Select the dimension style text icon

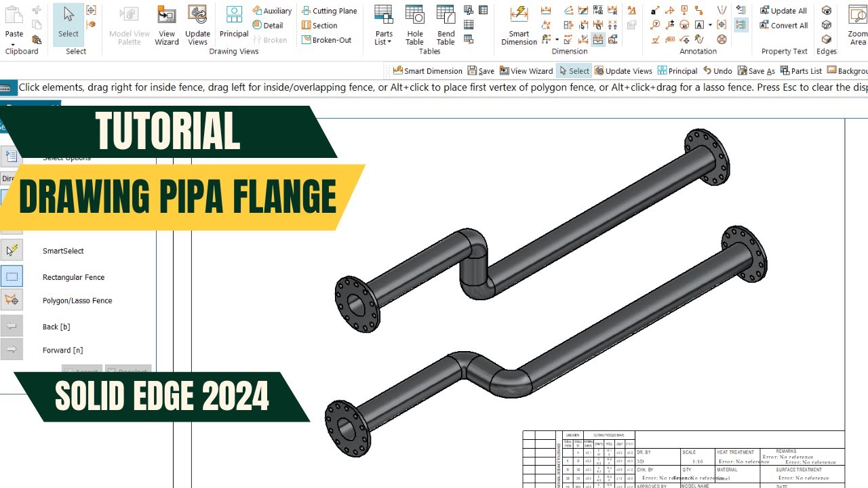coord(632,10)
